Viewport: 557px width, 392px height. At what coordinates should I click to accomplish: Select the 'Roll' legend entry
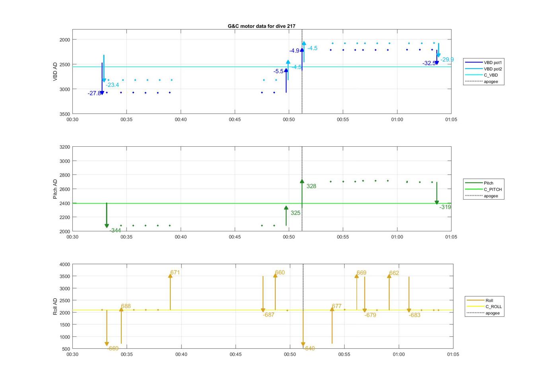pos(480,301)
